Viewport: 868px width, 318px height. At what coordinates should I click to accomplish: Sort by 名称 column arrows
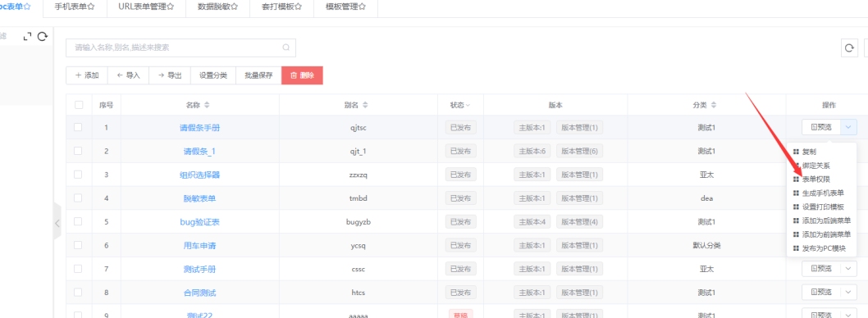[x=207, y=105]
